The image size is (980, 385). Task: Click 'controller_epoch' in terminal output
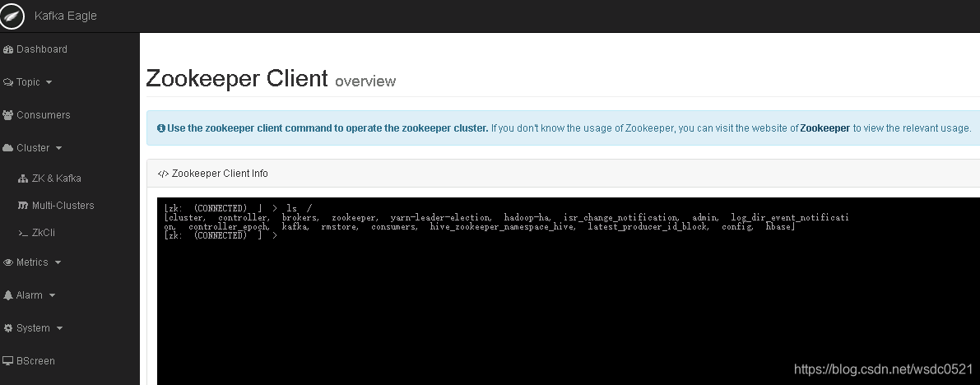coord(229,226)
